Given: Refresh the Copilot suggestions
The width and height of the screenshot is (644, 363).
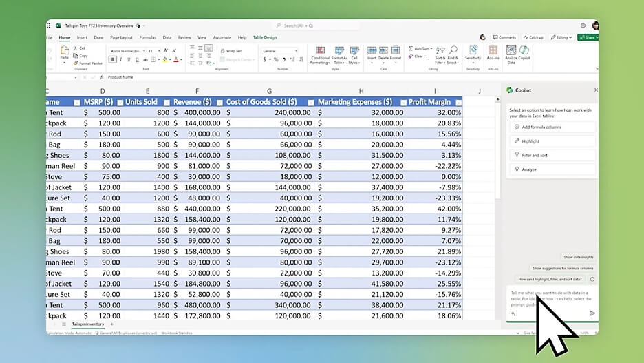Looking at the screenshot, I should tap(592, 279).
